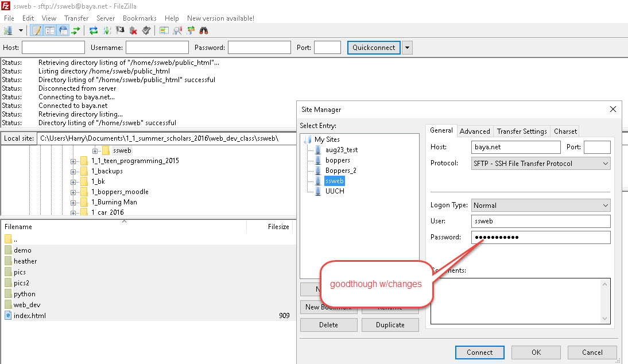The height and width of the screenshot is (364, 628).
Task: Toggle the message log display
Action: tap(37, 30)
